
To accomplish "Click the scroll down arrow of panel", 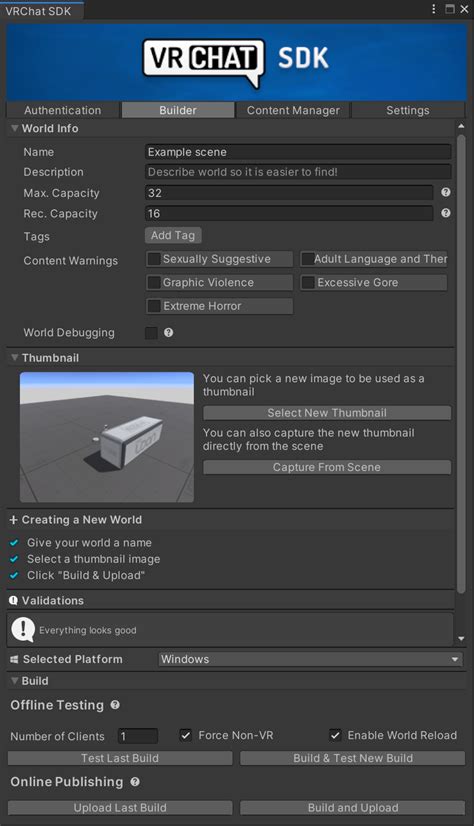I will 461,639.
